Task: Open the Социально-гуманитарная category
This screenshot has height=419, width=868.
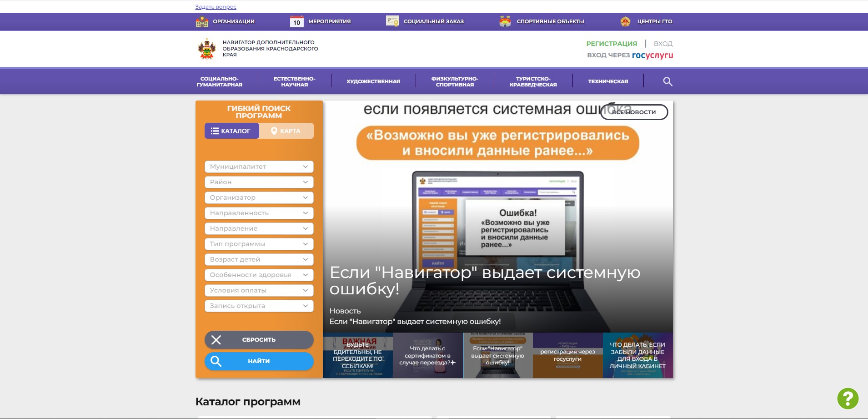Action: pos(219,81)
